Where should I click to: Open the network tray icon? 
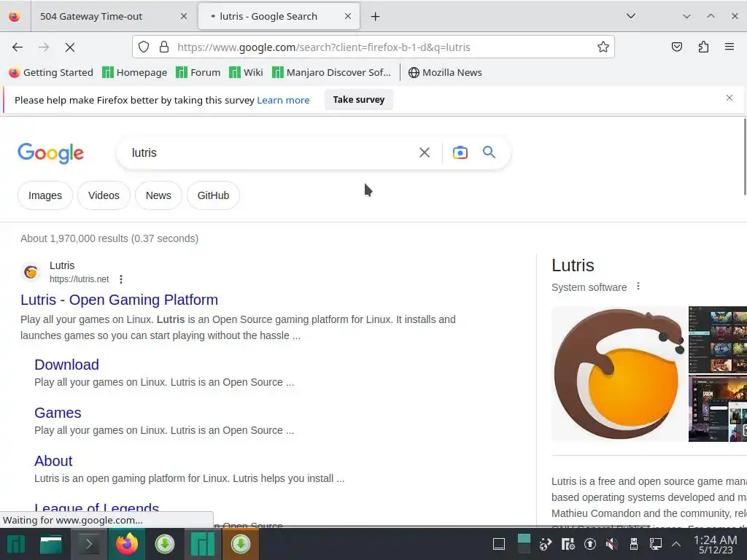point(656,544)
